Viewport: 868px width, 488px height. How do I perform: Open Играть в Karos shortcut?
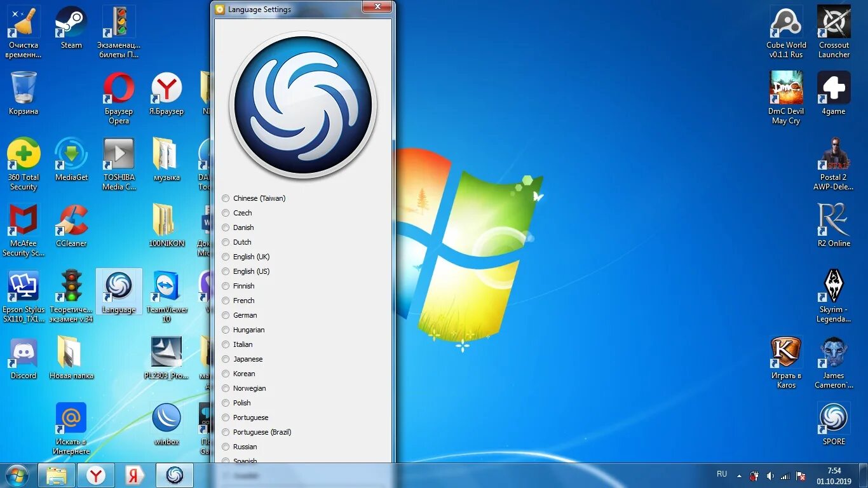786,362
